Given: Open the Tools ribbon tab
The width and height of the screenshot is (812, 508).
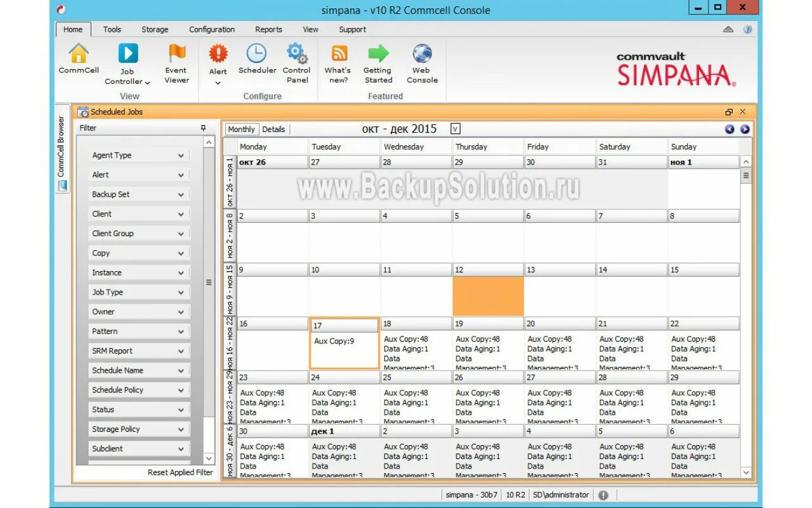Looking at the screenshot, I should (x=112, y=29).
